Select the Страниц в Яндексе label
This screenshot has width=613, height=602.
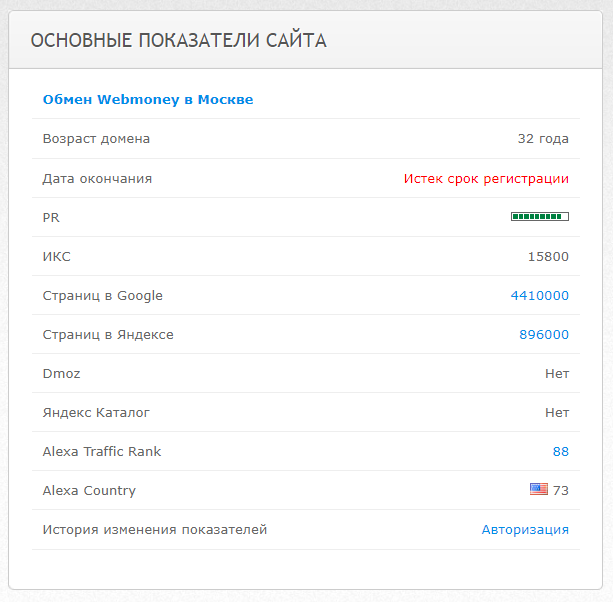[x=108, y=335]
